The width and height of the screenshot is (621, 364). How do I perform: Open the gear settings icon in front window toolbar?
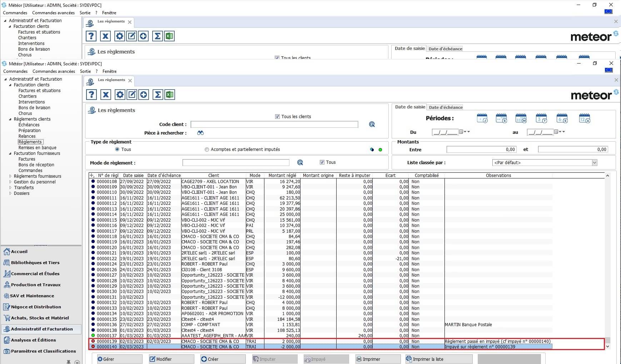click(120, 95)
